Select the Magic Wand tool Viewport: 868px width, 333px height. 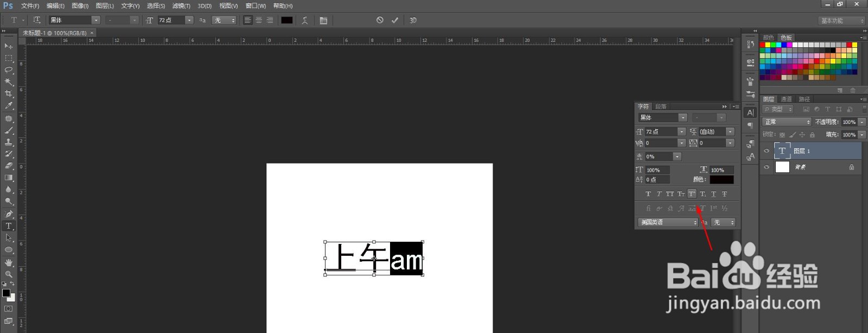(x=8, y=82)
